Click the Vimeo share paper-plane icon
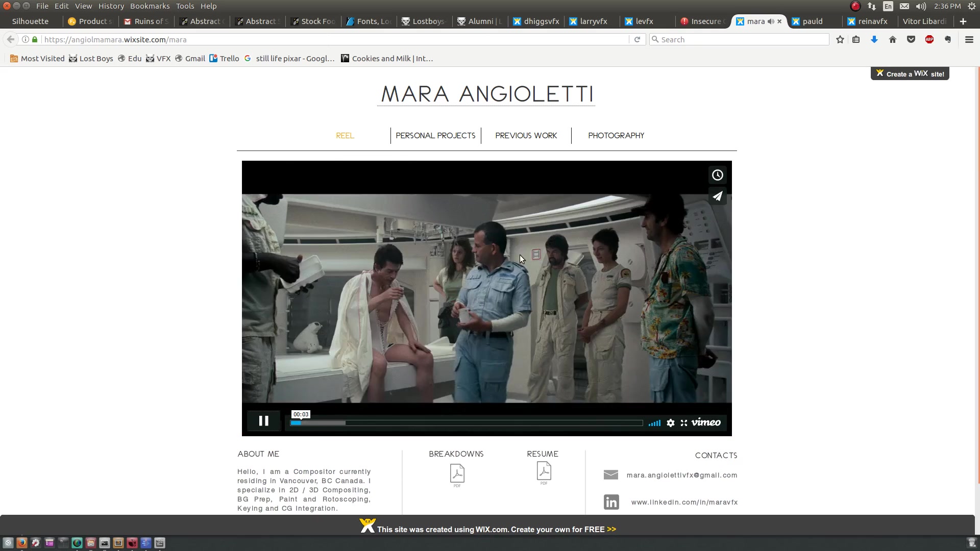The width and height of the screenshot is (980, 551). pos(717,196)
